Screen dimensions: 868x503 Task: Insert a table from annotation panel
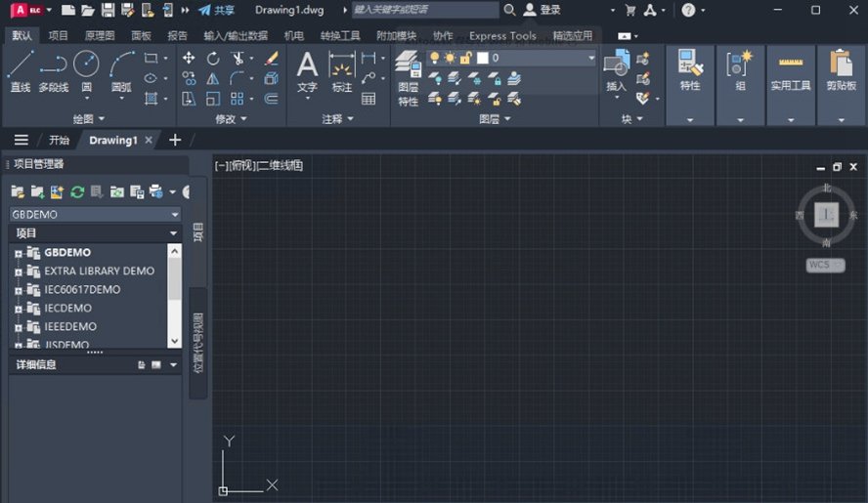369,99
